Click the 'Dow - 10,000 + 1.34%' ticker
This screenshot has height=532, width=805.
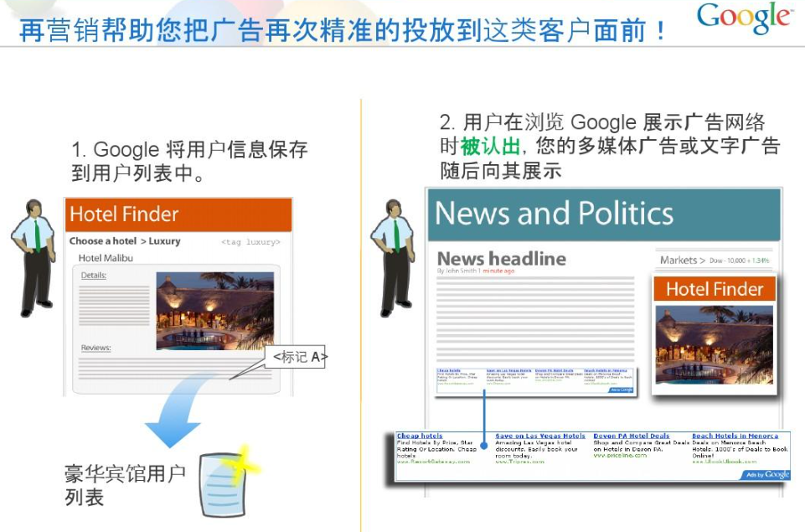coord(740,261)
